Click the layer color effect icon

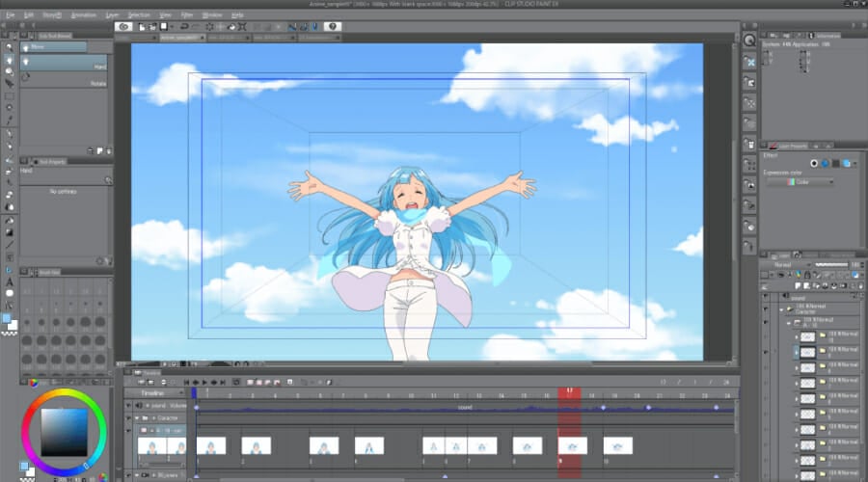[x=847, y=163]
